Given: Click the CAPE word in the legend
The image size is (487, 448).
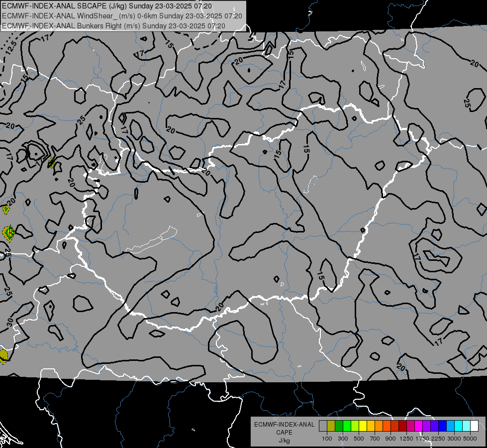Looking at the screenshot, I should 284,433.
